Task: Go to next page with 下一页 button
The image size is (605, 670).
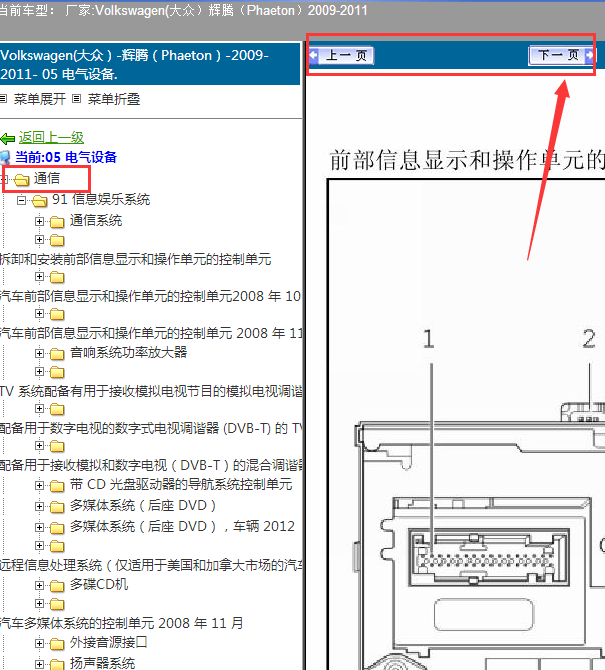Action: 561,55
